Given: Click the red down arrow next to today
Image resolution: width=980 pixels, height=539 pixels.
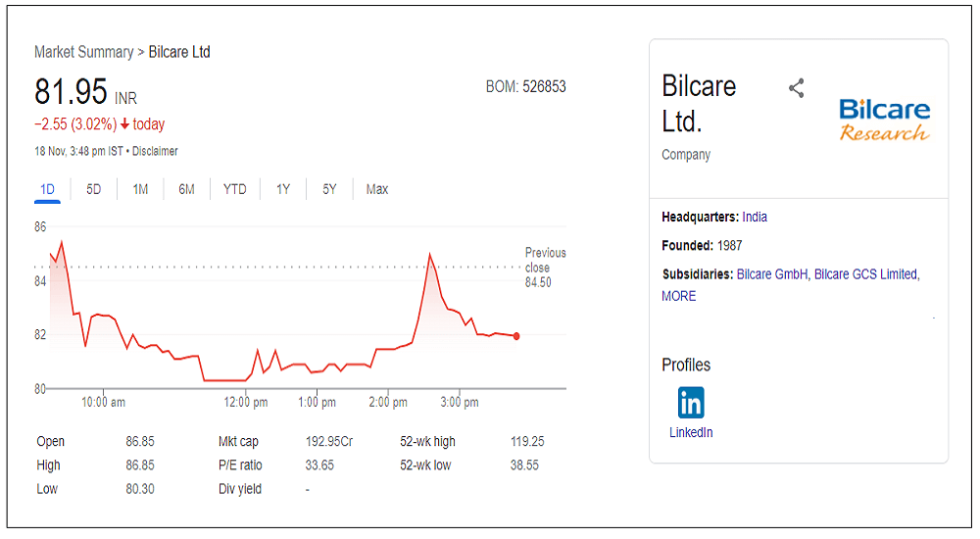Looking at the screenshot, I should (125, 124).
